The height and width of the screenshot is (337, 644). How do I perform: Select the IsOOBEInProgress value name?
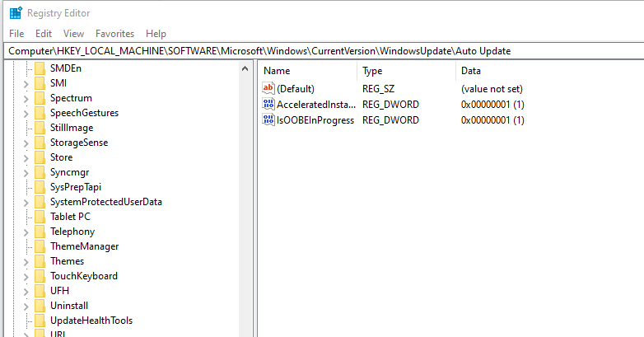[315, 120]
